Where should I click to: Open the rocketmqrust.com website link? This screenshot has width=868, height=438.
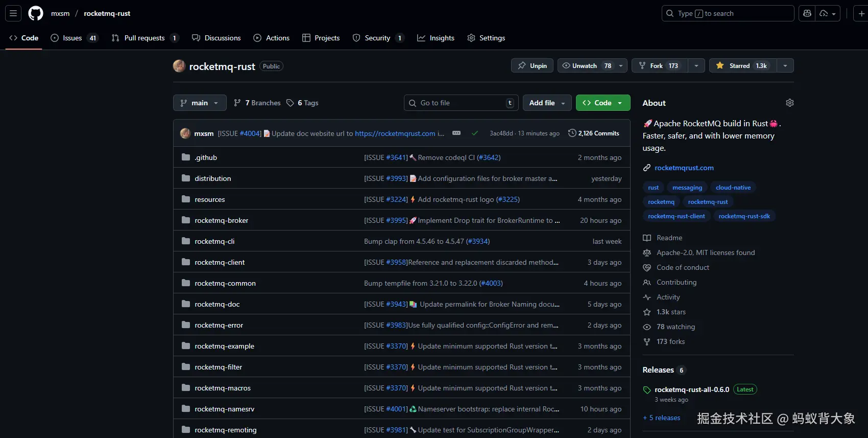(x=684, y=168)
